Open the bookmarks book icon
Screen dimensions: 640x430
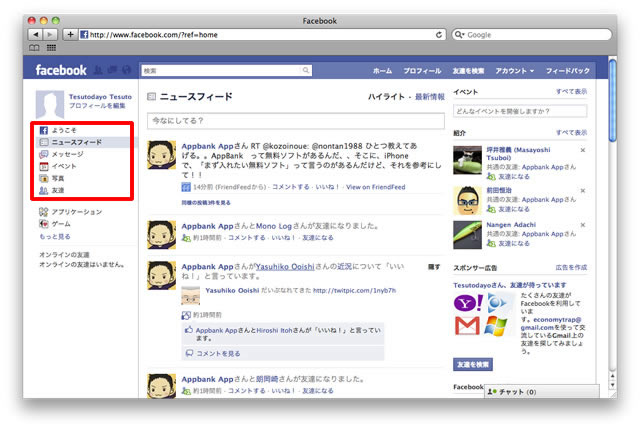tap(34, 48)
